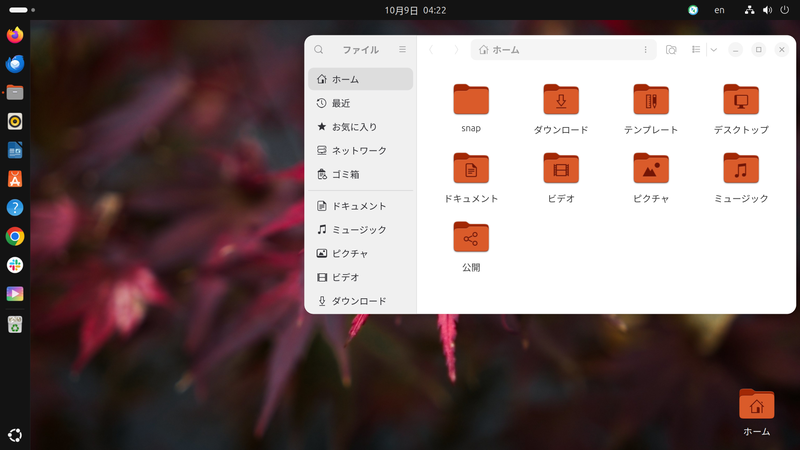Select ホーム in the sidebar
Viewport: 800px width, 450px height.
pyautogui.click(x=360, y=79)
